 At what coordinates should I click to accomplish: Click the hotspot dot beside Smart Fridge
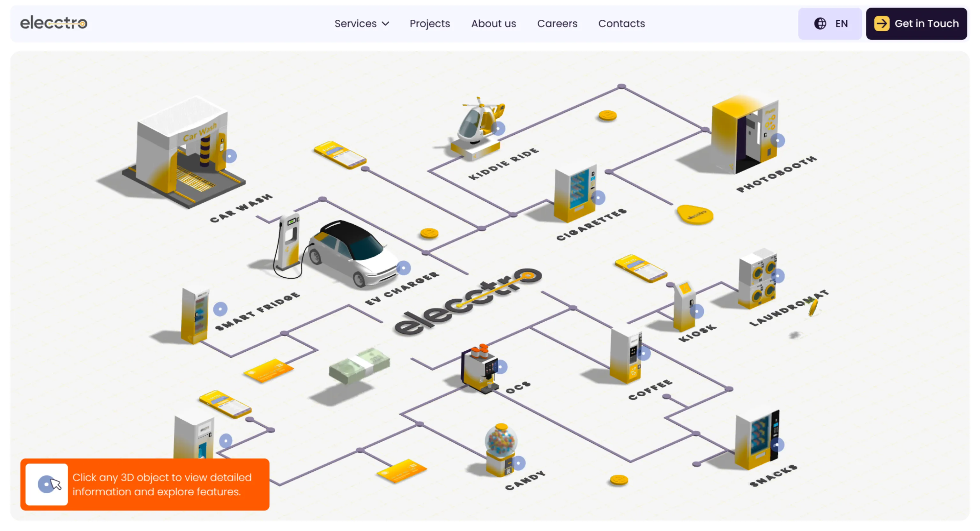[220, 309]
